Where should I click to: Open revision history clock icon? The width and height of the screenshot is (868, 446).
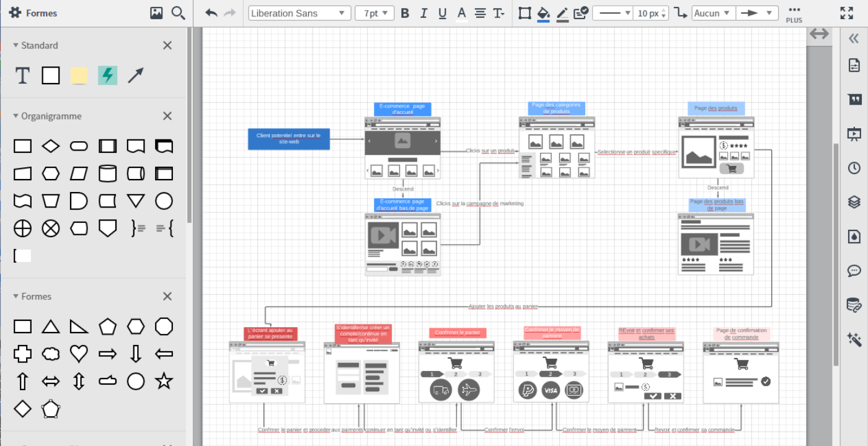[854, 167]
